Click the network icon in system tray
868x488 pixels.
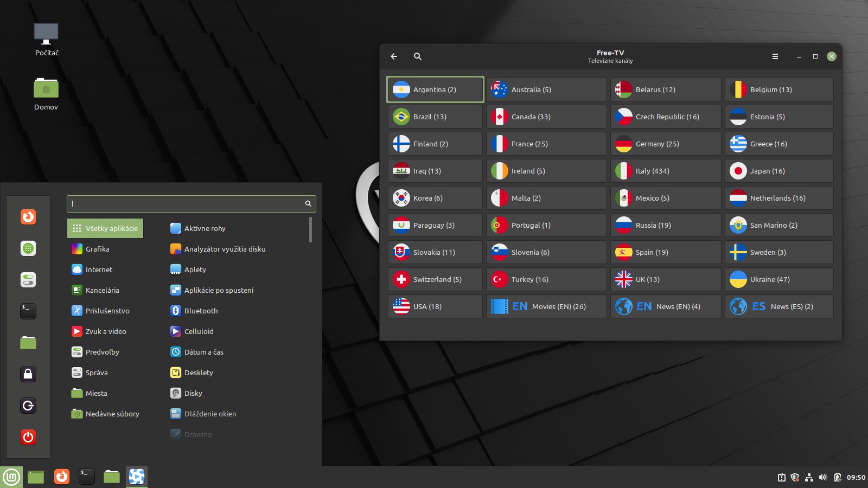click(809, 478)
